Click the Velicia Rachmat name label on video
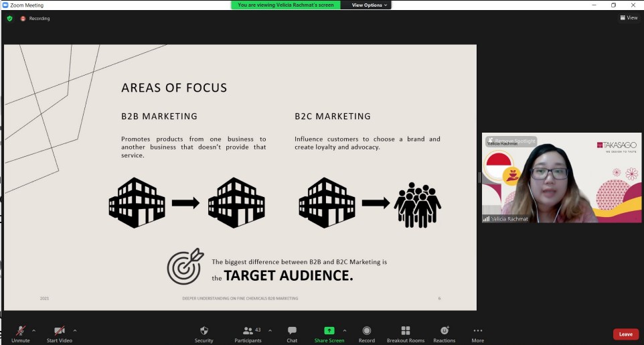 click(x=505, y=219)
